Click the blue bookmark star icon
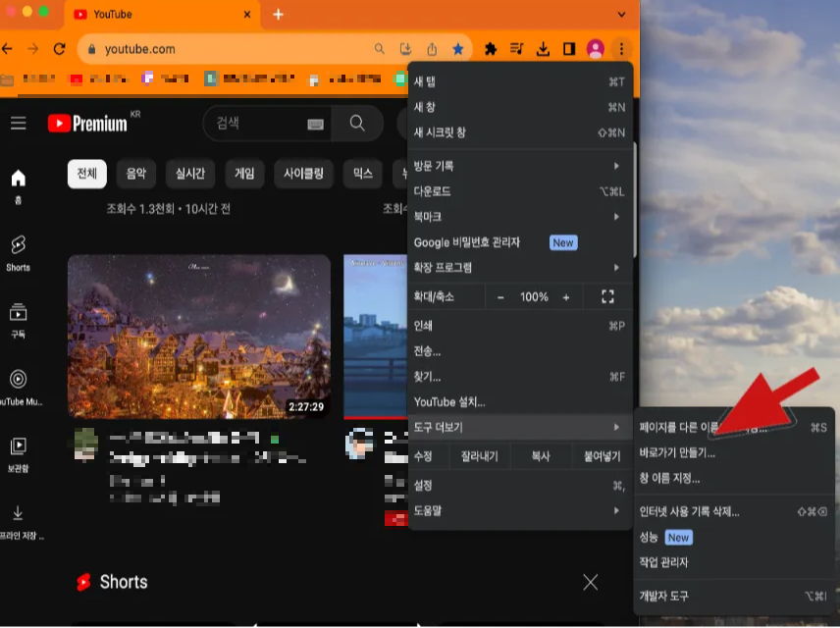 [458, 49]
